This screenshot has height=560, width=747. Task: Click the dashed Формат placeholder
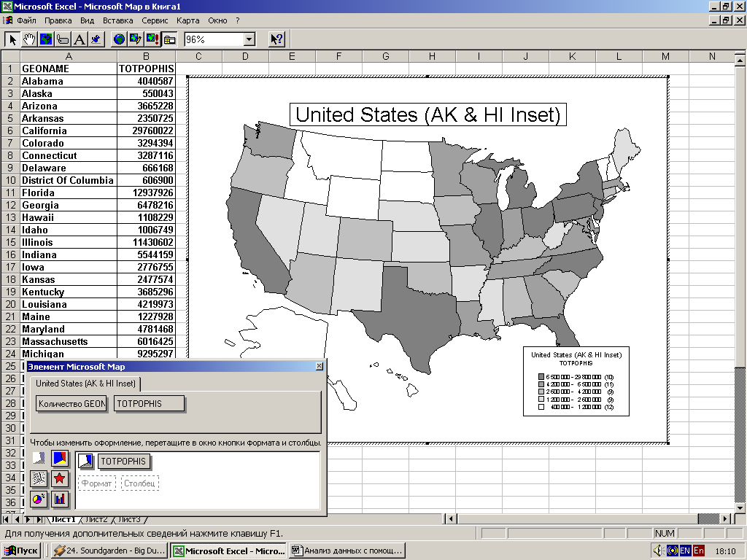tap(97, 483)
